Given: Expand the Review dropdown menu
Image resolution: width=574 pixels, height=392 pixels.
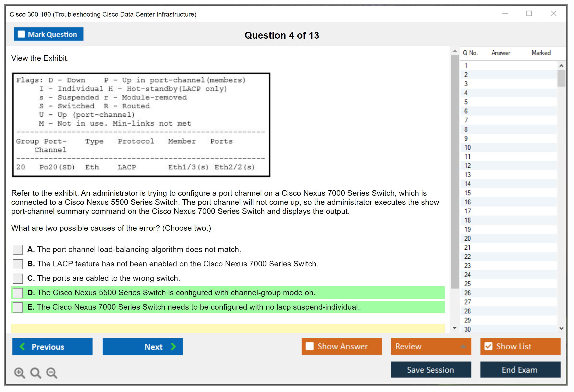Looking at the screenshot, I should click(463, 346).
